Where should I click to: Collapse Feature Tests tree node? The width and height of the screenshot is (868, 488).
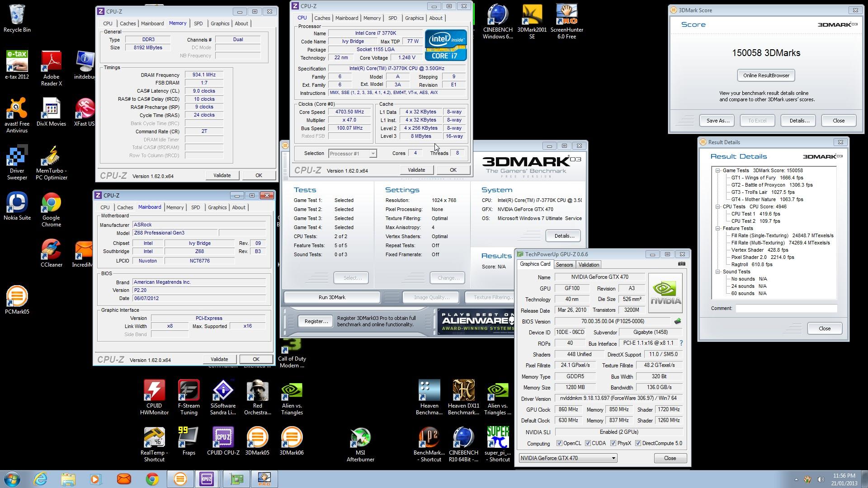(x=717, y=228)
